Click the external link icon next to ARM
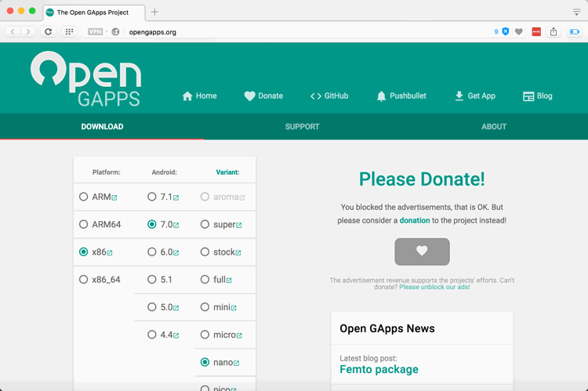 tap(114, 197)
